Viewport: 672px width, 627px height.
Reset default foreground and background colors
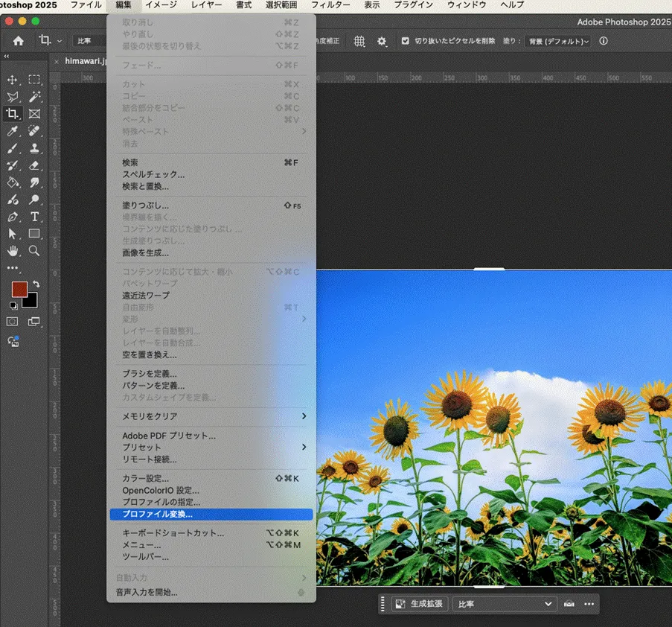pos(13,305)
